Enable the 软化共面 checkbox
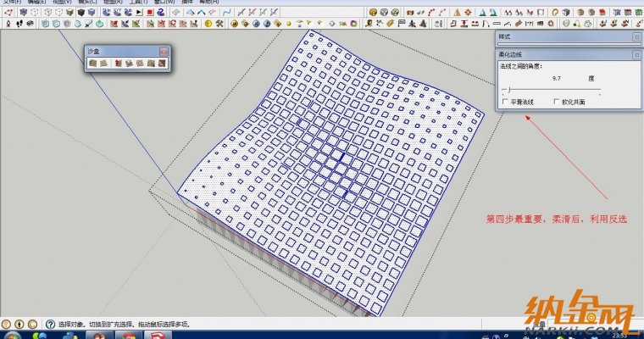The image size is (644, 339). click(558, 102)
